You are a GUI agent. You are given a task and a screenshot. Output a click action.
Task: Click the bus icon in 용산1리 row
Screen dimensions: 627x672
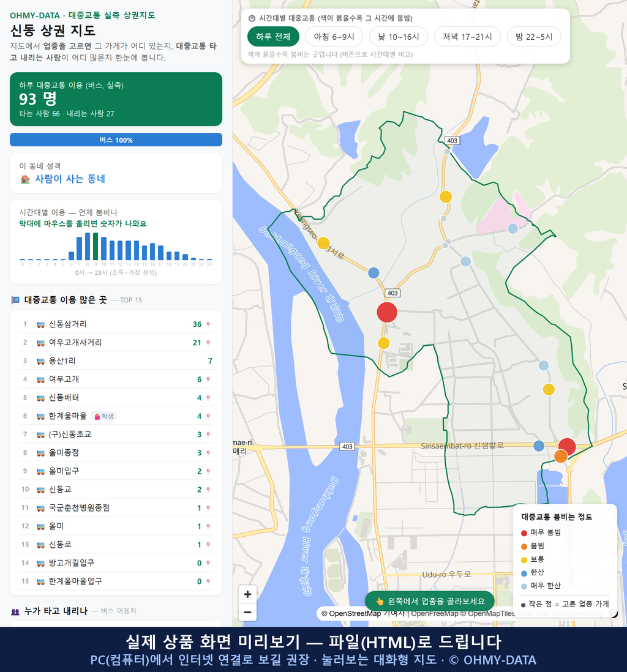point(41,361)
